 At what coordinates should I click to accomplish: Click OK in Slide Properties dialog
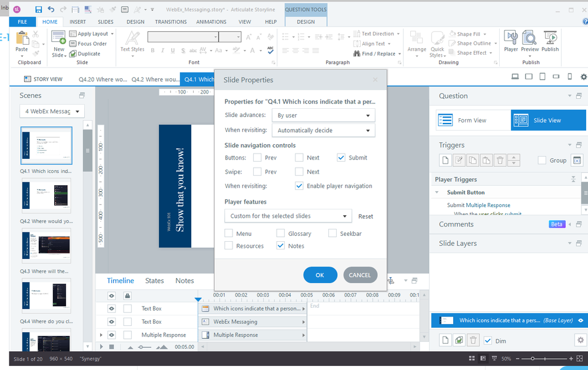320,275
